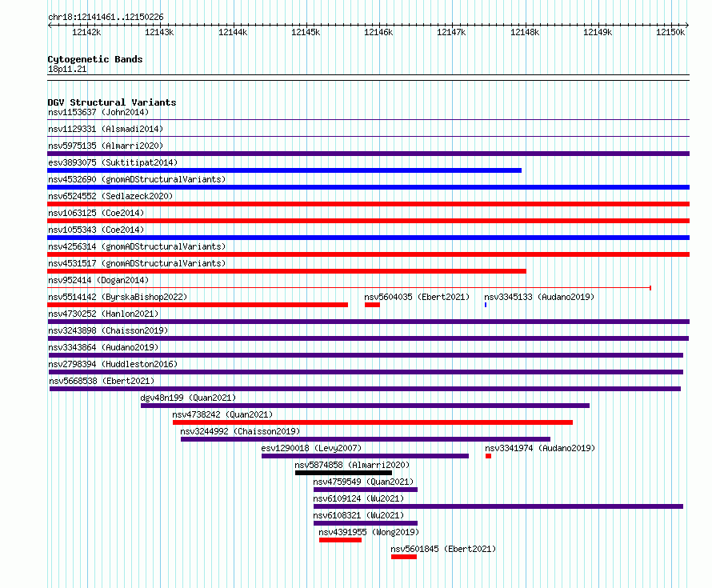Click the tiny blue nsv3345133 (Audano2019) marker
The image size is (712, 588).
pyautogui.click(x=486, y=305)
